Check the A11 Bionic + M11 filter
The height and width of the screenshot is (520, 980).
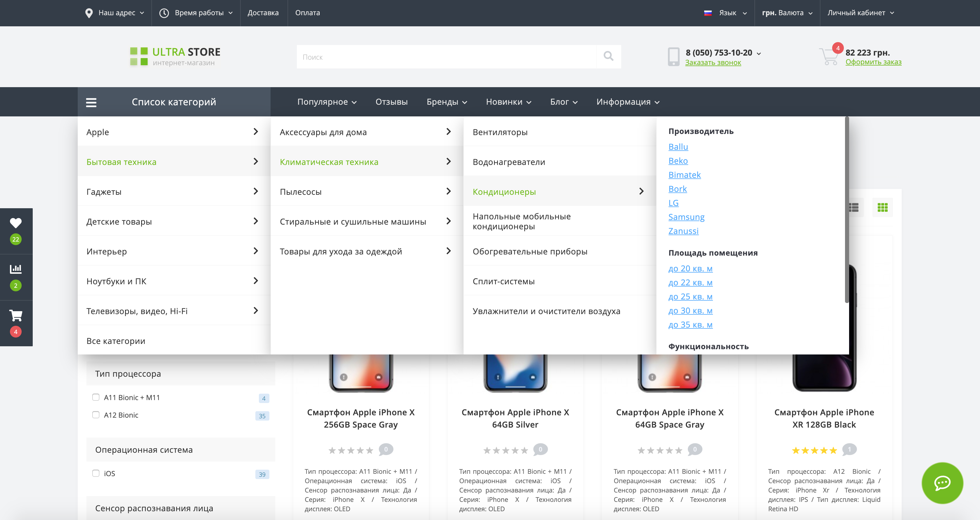coord(96,397)
